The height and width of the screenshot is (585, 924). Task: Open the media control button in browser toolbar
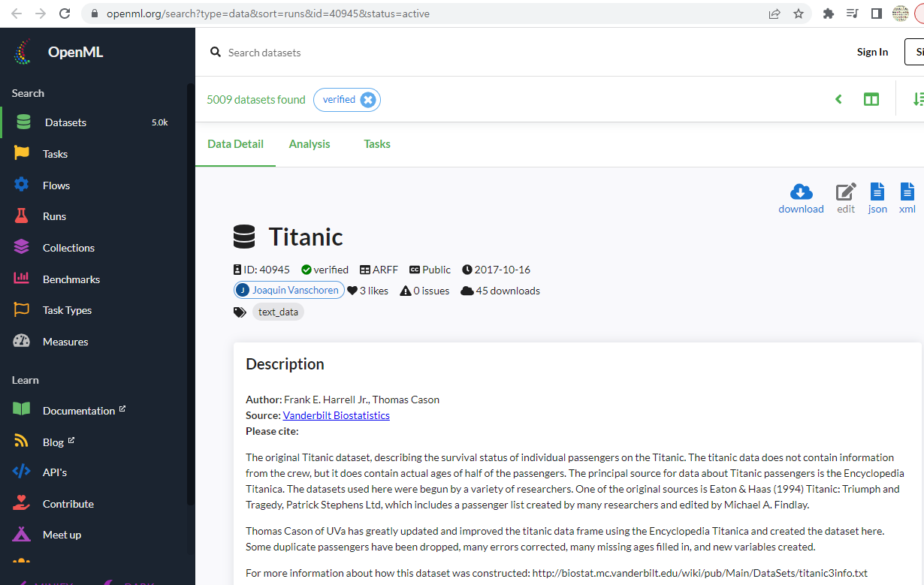852,14
